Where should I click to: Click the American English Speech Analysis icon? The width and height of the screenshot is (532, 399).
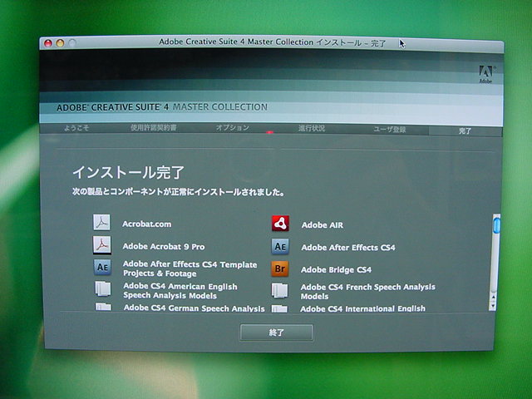pos(103,288)
